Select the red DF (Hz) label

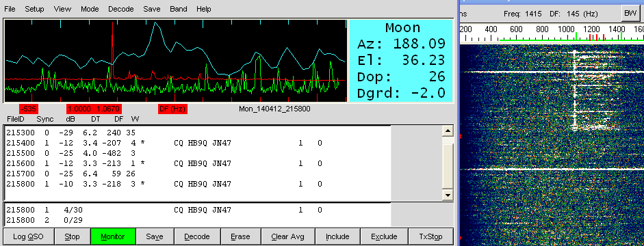172,109
